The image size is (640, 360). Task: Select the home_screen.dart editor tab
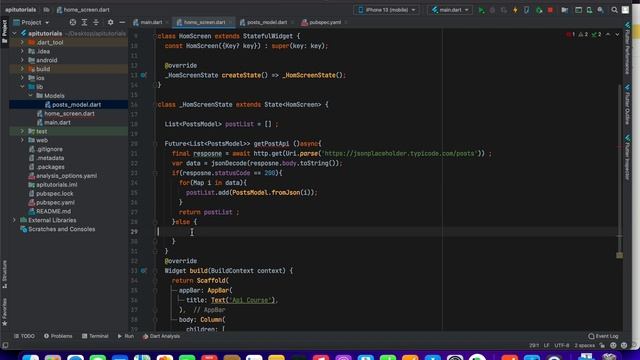204,22
